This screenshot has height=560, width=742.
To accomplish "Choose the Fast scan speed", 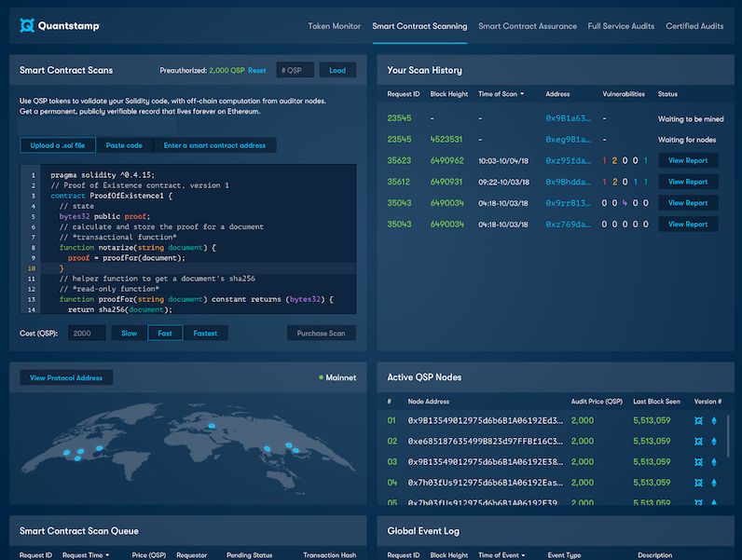I will coord(165,333).
